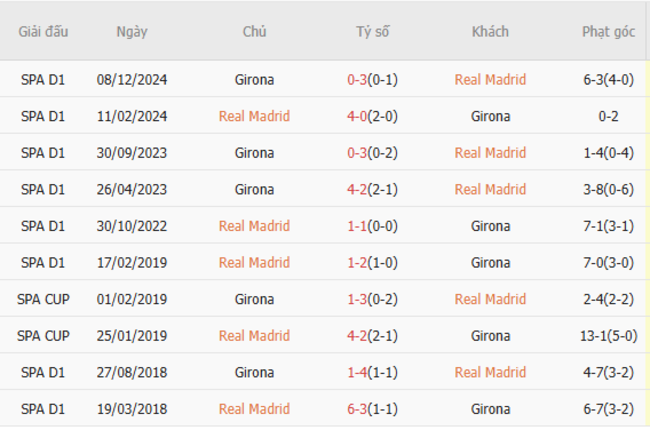The image size is (650, 438).
Task: Click the 'Tỷ số' column header
Action: pos(372,31)
